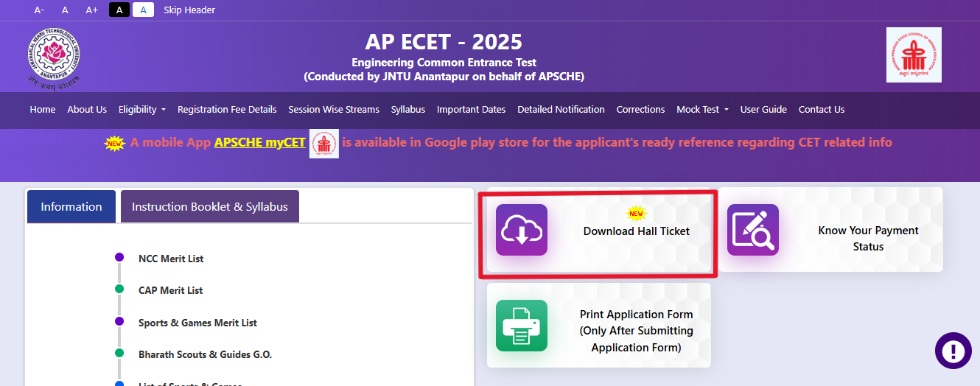This screenshot has height=386, width=980.
Task: Click the APSCHE myCET app logo image
Action: pos(324,143)
